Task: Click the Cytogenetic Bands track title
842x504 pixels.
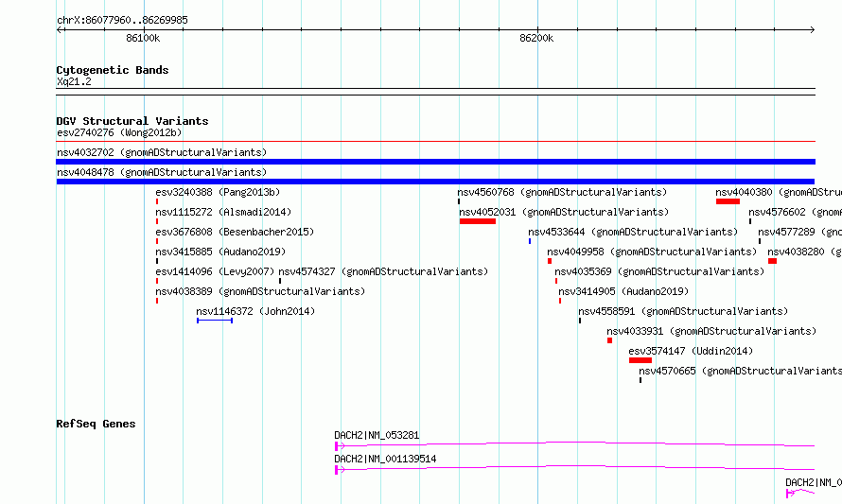Action: point(113,70)
